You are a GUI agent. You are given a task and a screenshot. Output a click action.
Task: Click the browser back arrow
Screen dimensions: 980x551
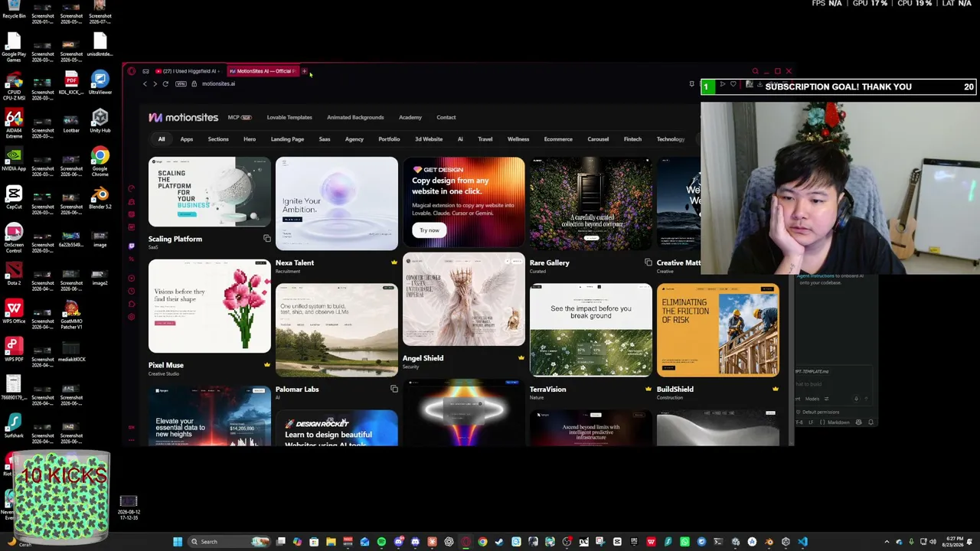(145, 83)
